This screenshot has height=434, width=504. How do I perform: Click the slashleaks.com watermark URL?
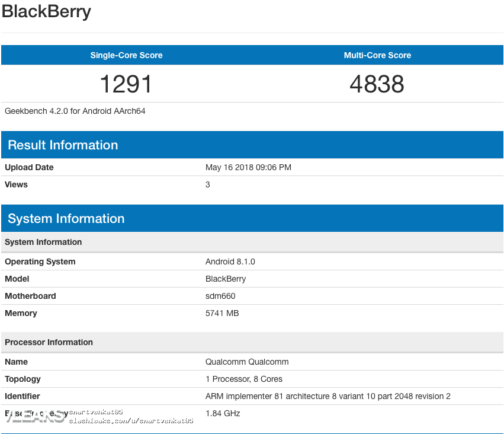131,420
